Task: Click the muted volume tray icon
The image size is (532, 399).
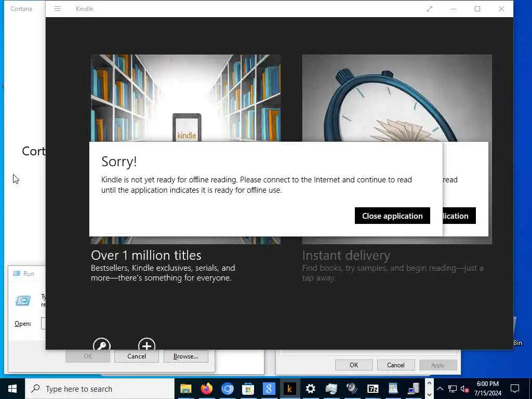Action: click(464, 389)
